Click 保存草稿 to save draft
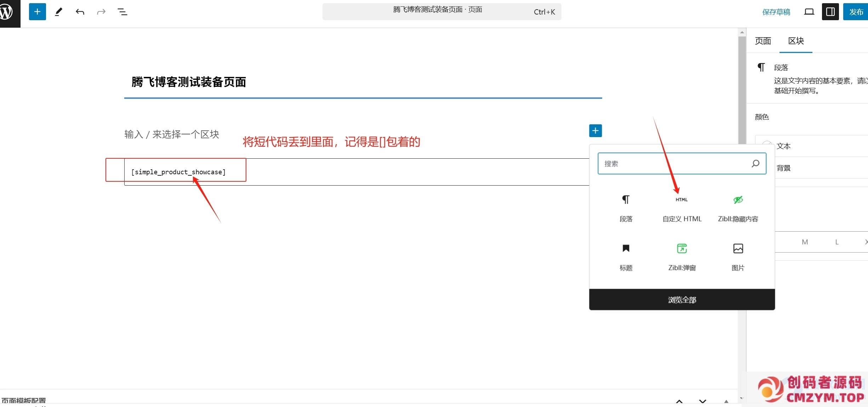Image resolution: width=868 pixels, height=407 pixels. (x=776, y=12)
